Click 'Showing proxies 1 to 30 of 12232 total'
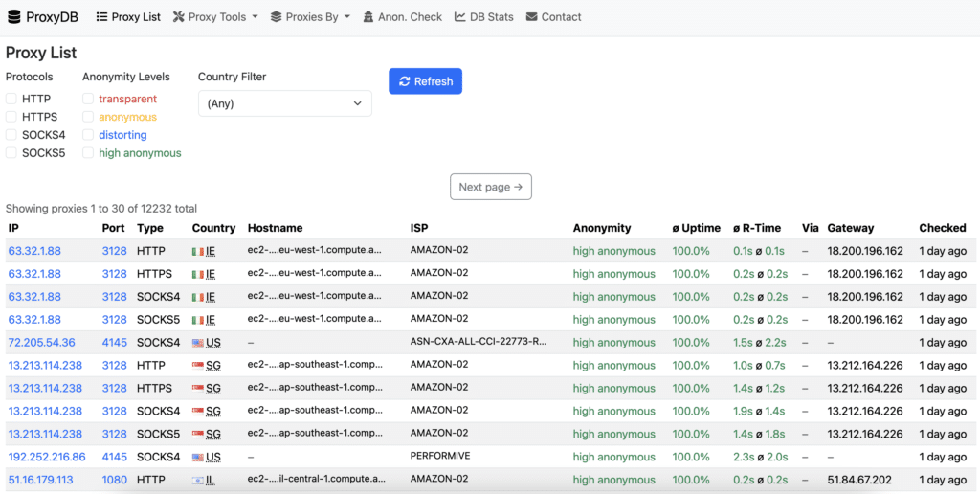 [x=101, y=209]
